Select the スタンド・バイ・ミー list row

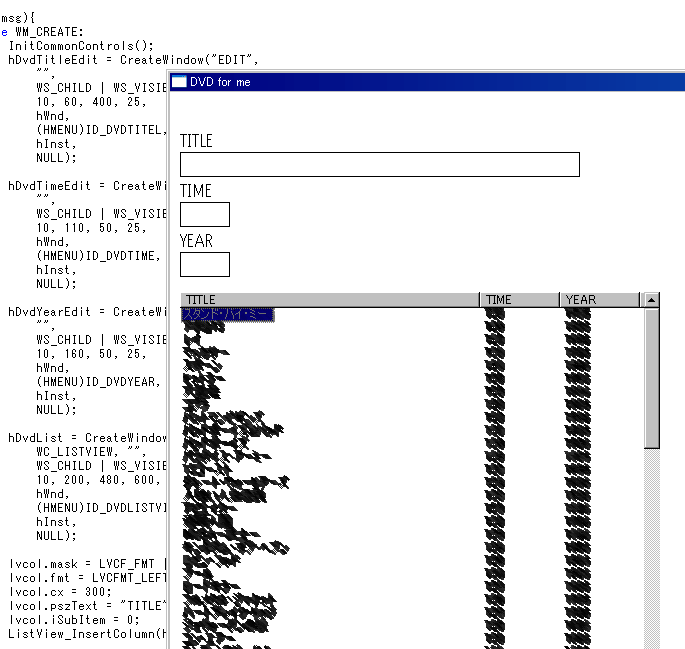tap(228, 314)
